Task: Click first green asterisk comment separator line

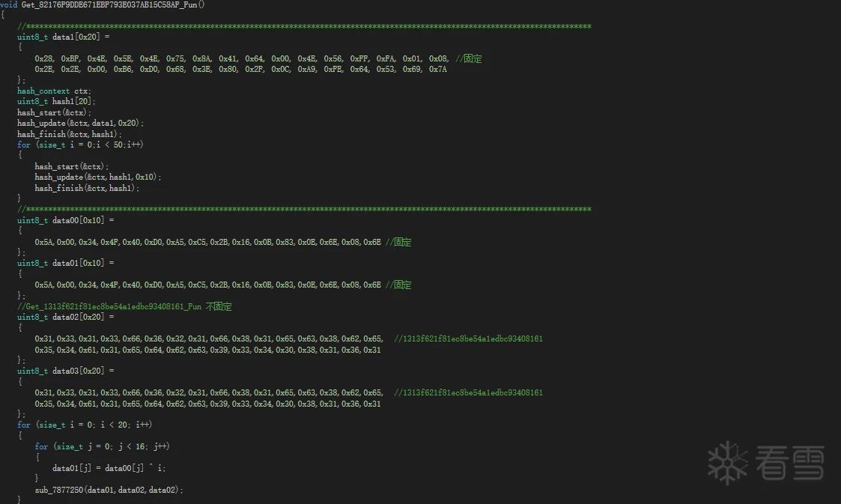Action: [304, 26]
